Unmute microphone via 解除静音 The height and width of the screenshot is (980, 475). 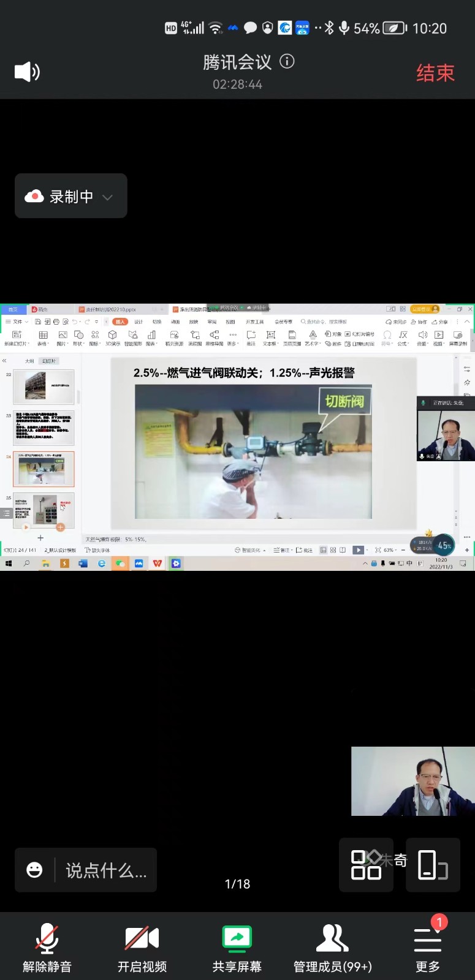(47, 948)
